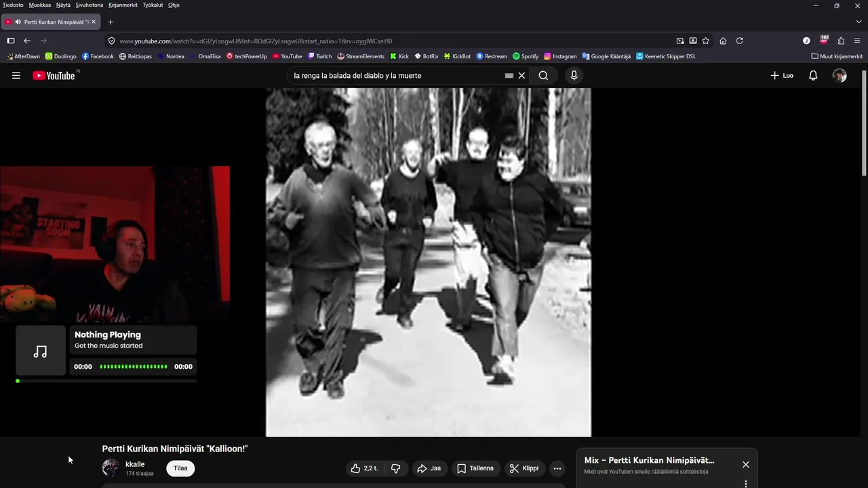Open the Mix playlist three-dot options
Image resolution: width=868 pixels, height=488 pixels.
(x=745, y=484)
